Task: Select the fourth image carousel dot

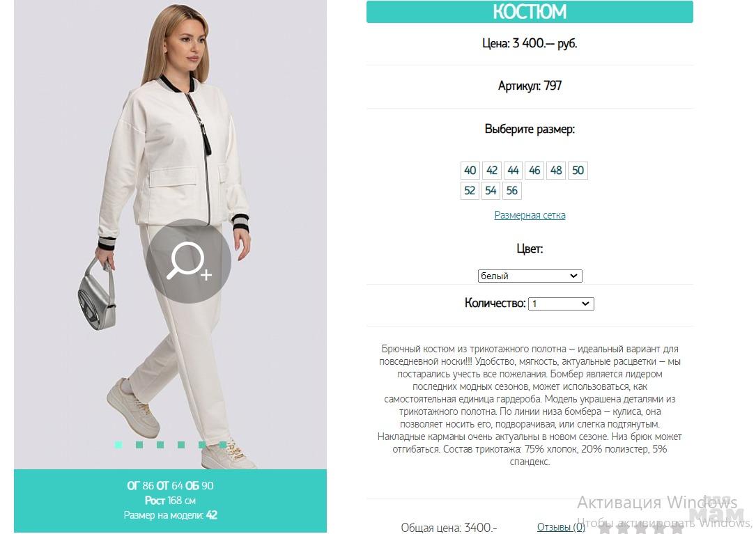Action: click(180, 445)
